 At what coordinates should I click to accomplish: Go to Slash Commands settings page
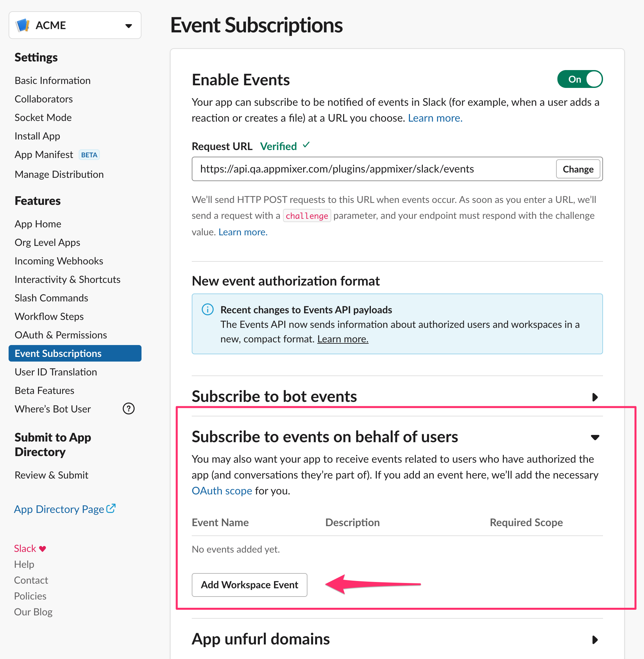pos(52,298)
